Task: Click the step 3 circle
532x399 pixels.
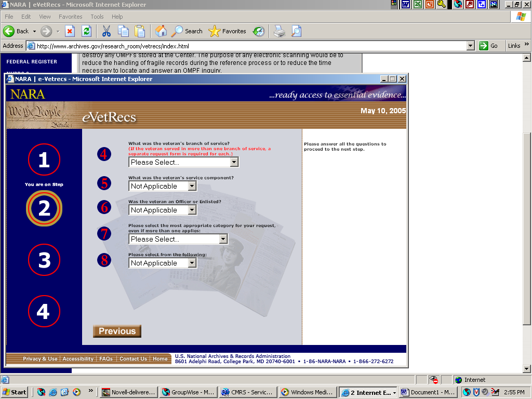Action: [x=44, y=260]
